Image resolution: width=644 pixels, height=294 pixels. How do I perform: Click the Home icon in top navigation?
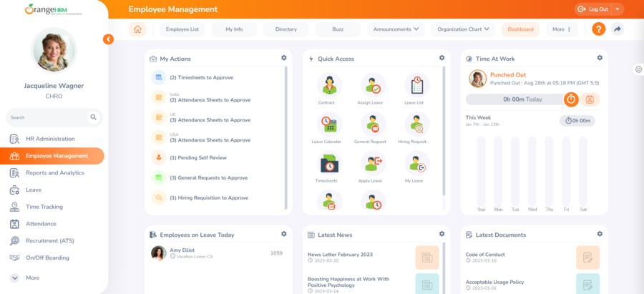pyautogui.click(x=137, y=29)
